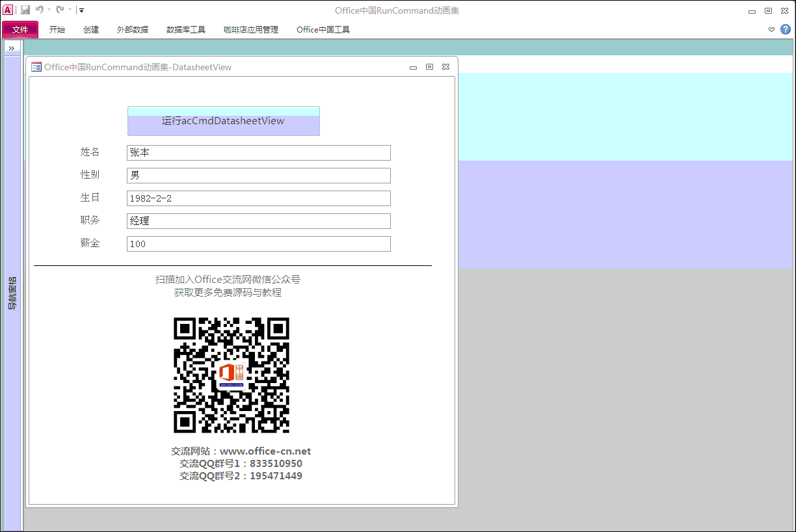Minimize the DatasheetView form window
The width and height of the screenshot is (796, 532).
(x=413, y=67)
